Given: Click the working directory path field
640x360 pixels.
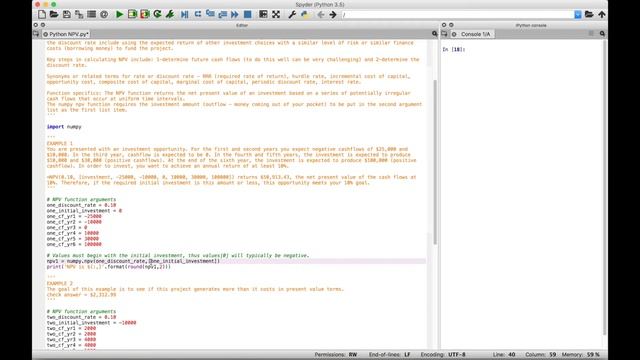Looking at the screenshot, I should click(458, 15).
